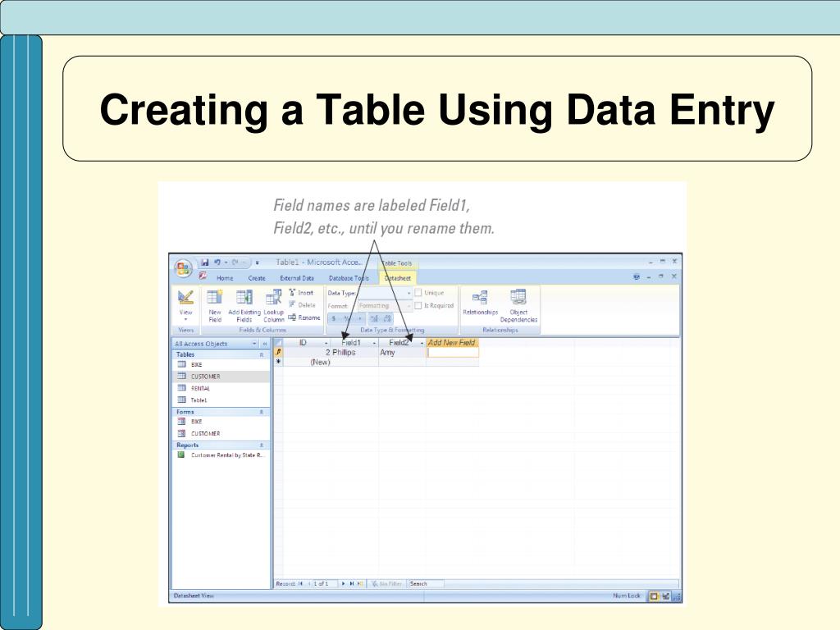Collapse the Reports group
This screenshot has width=840, height=630.
(x=262, y=445)
